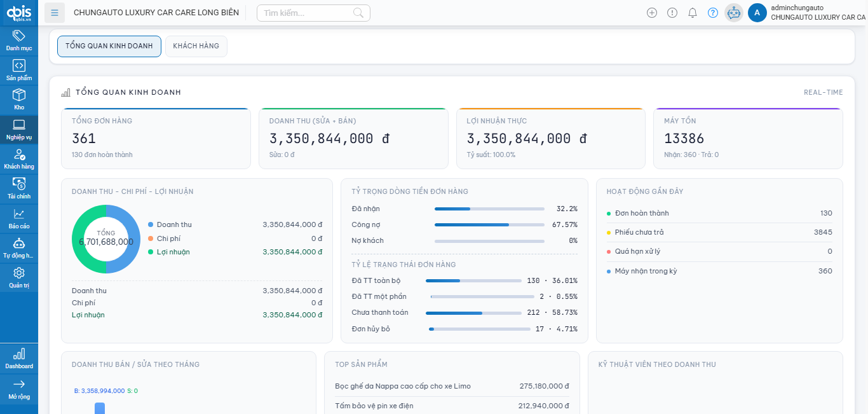868x414 pixels.
Task: Open Báo cáo reports icon
Action: point(19,219)
